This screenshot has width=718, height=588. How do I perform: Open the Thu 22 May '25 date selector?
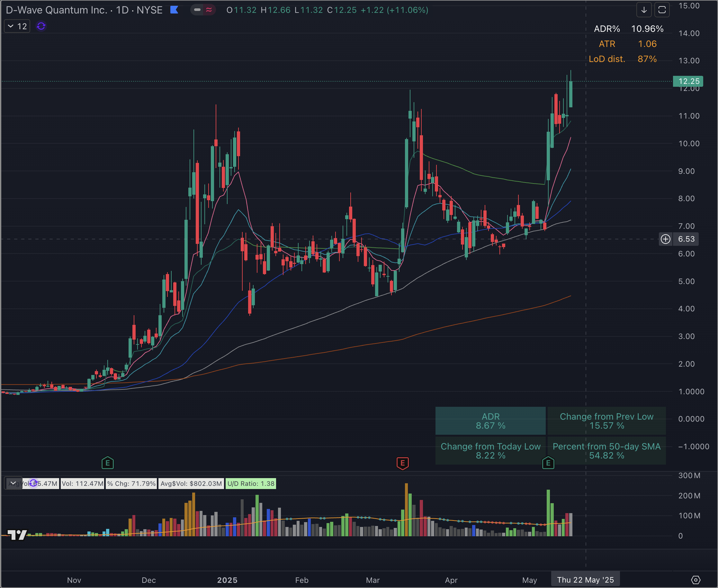(x=585, y=580)
